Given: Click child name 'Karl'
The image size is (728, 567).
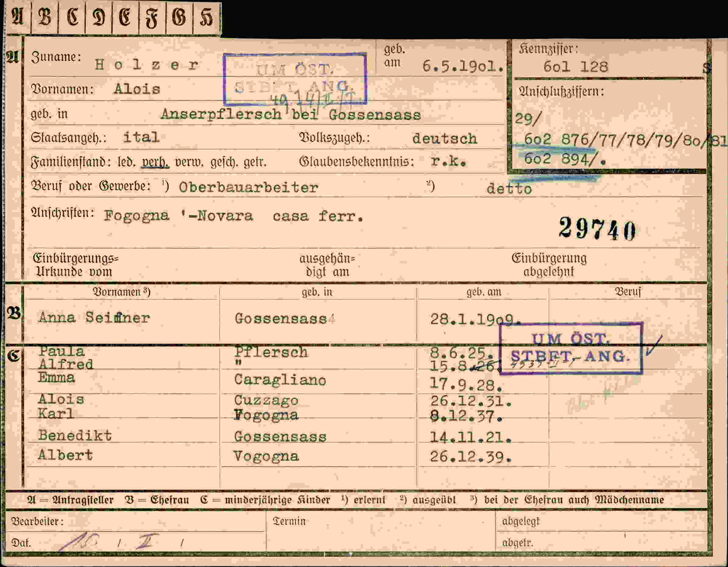Looking at the screenshot, I should (x=56, y=414).
